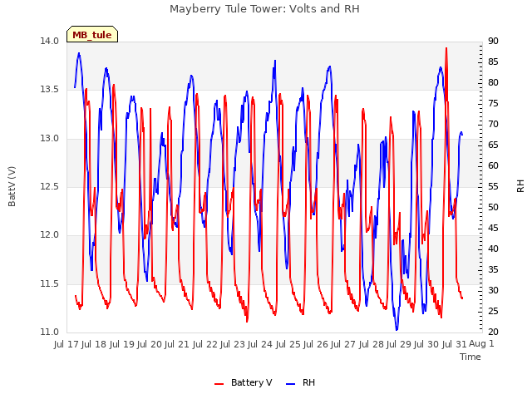Click the 35 RH axis value
This screenshot has height=399, width=532.
493,270
